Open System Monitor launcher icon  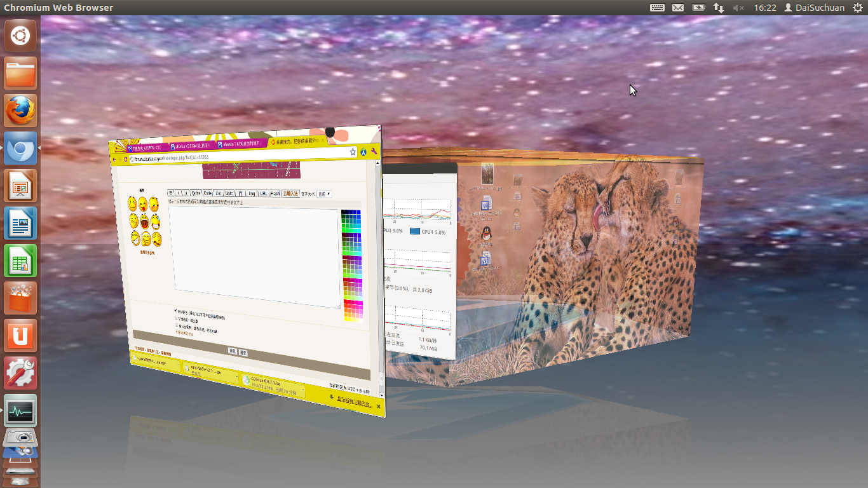pos(20,410)
